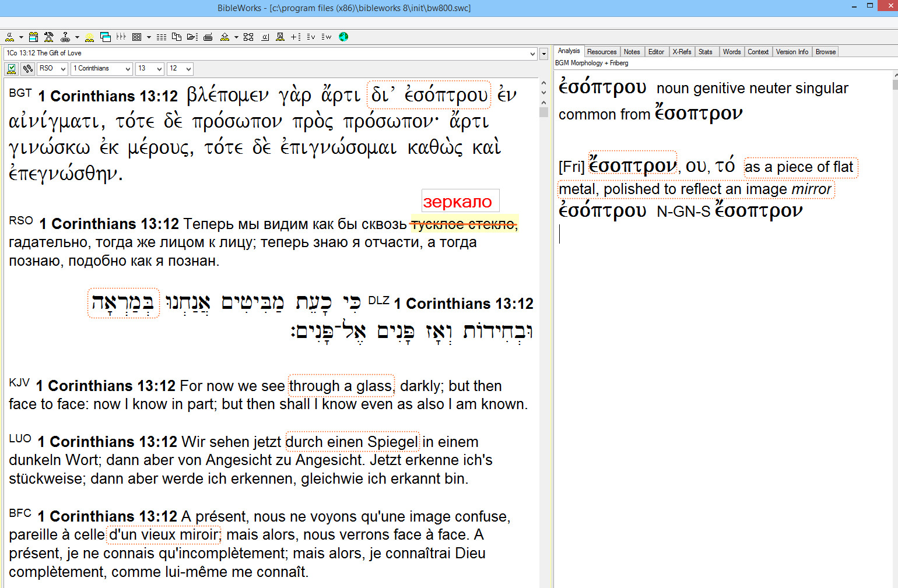Click the browse window vertical scrollbar thumb
The width and height of the screenshot is (898, 588).
point(544,112)
